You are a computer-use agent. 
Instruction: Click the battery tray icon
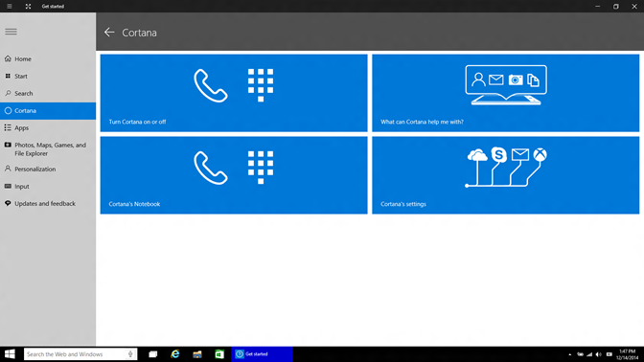coord(580,354)
